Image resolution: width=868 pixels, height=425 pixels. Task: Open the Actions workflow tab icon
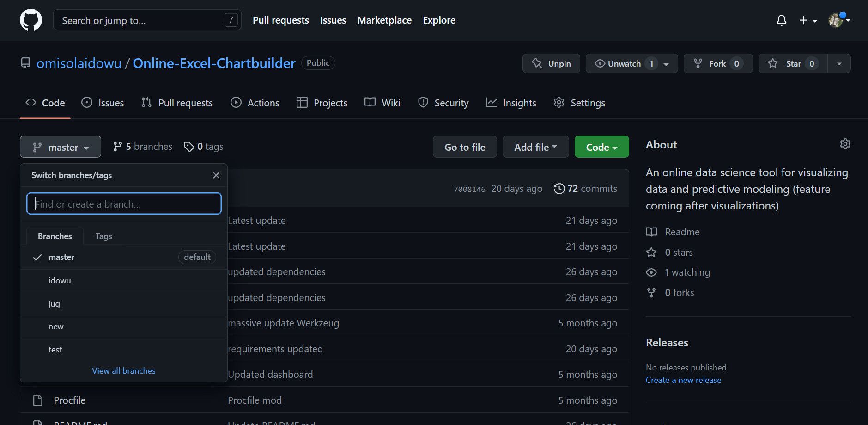tap(236, 102)
